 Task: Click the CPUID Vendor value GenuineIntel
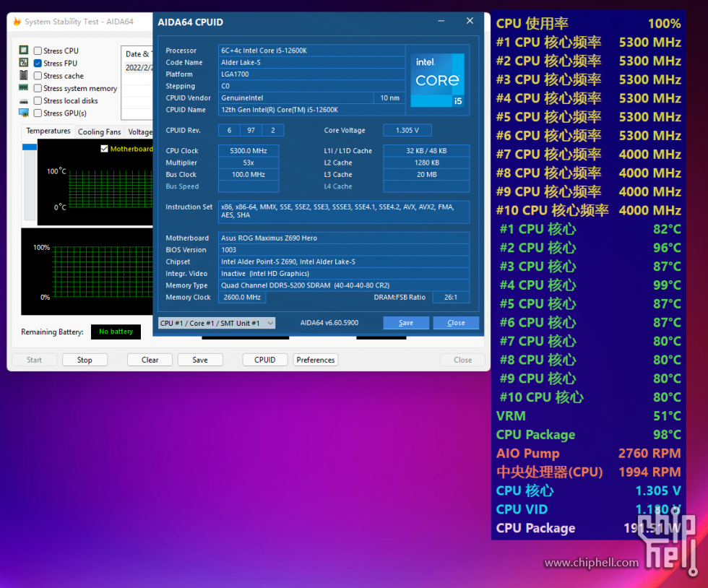[x=296, y=98]
